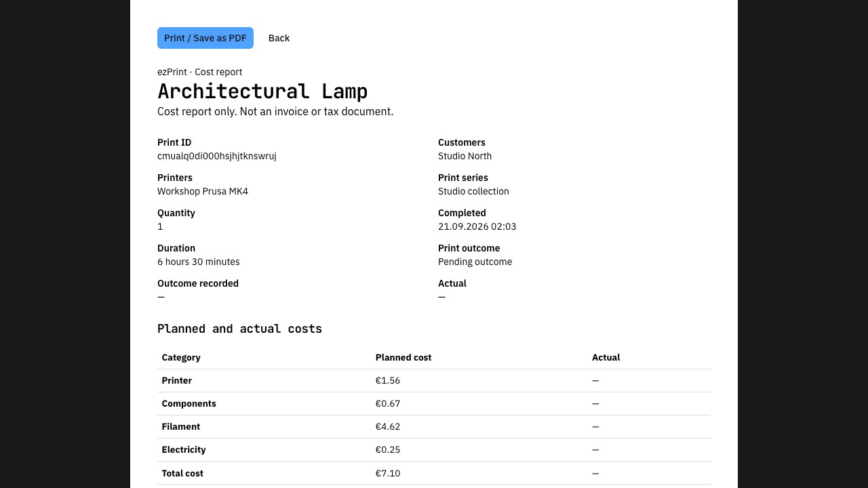The height and width of the screenshot is (488, 868).
Task: Click the Electricity row label
Action: coord(184,449)
